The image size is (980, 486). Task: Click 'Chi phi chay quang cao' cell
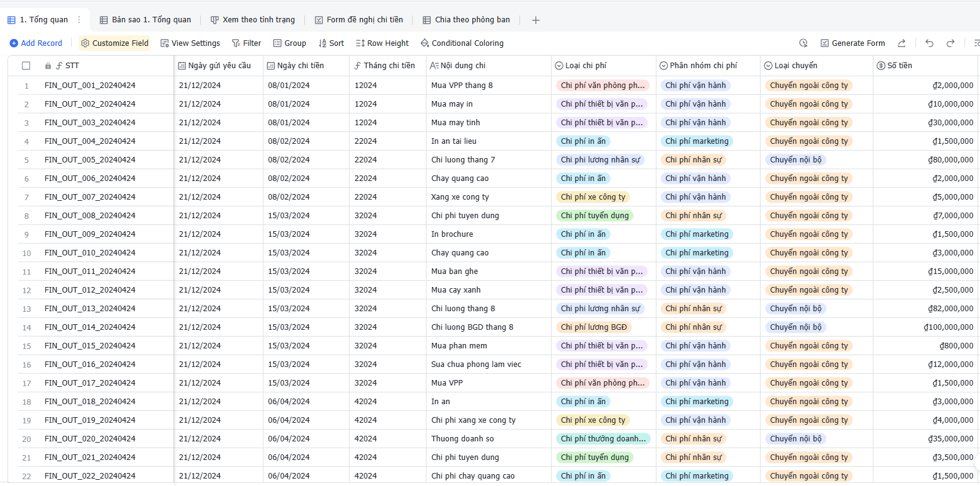click(488, 476)
